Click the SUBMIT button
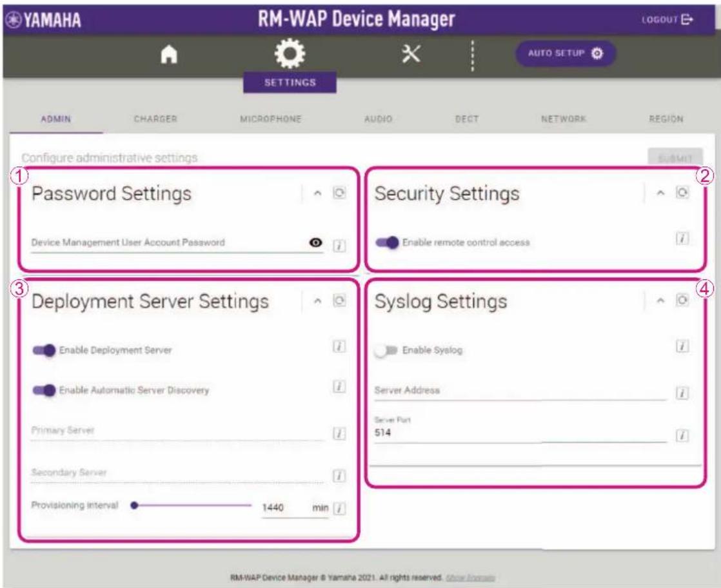 click(675, 158)
